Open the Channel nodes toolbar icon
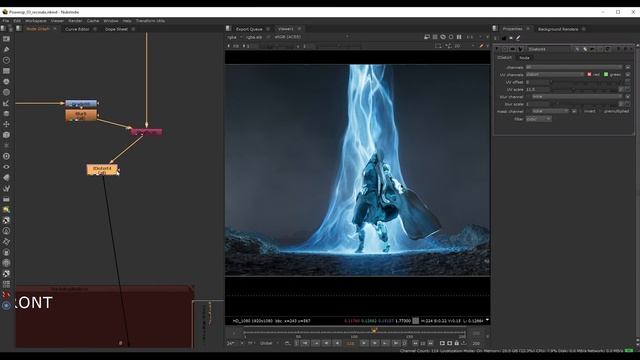The image size is (640, 360). click(x=6, y=71)
